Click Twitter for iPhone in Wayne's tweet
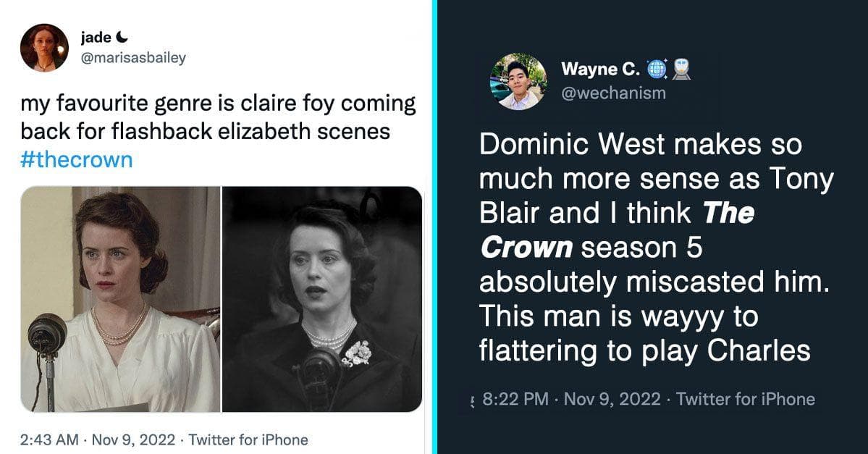Viewport: 868px width, 454px height. click(746, 399)
